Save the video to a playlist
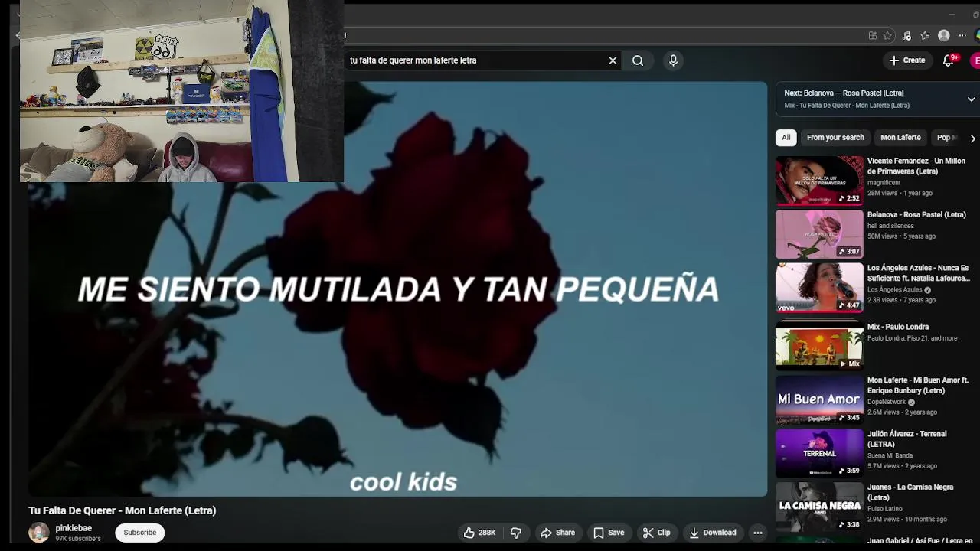Screen dimensions: 980x551 (x=609, y=533)
